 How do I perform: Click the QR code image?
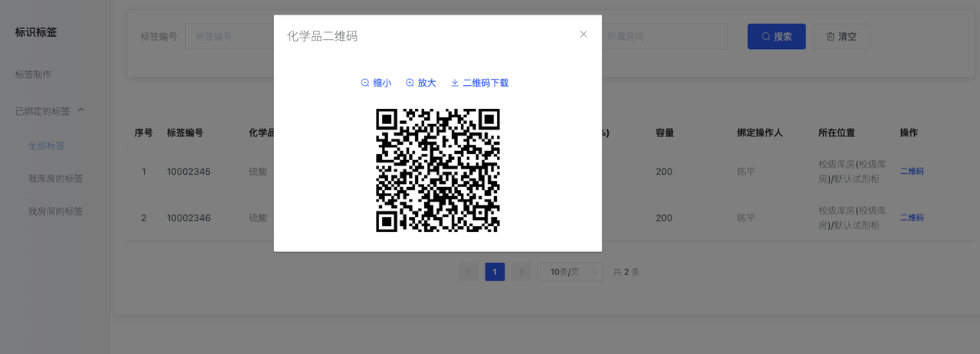coord(438,170)
